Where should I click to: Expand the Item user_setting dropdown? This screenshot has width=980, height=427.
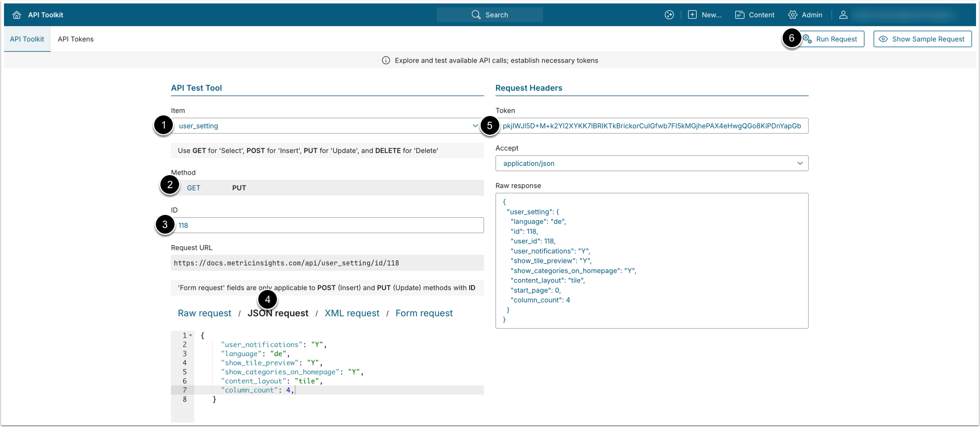pyautogui.click(x=327, y=126)
